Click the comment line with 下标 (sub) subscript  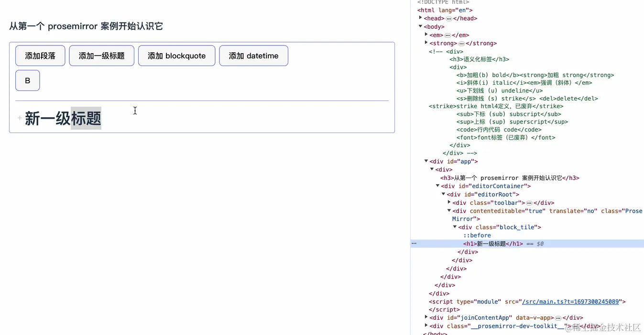509,114
